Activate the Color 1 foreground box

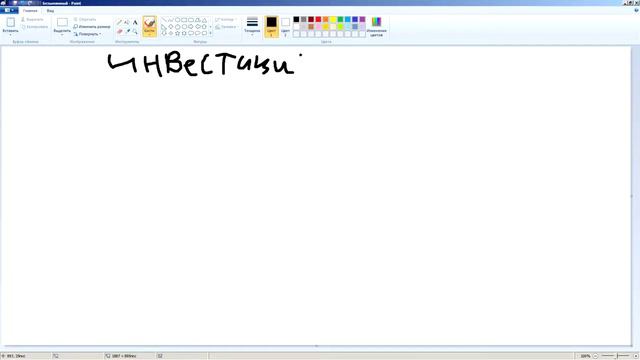(x=271, y=27)
